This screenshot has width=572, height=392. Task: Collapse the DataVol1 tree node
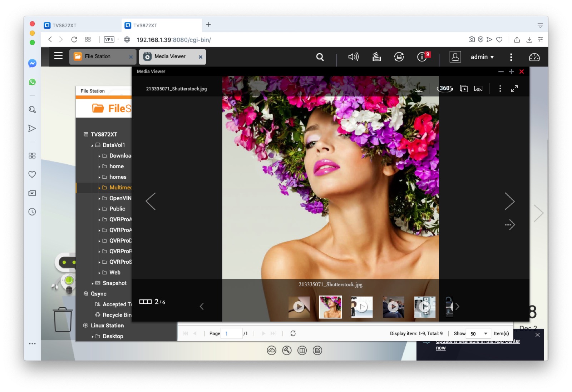[x=92, y=145]
